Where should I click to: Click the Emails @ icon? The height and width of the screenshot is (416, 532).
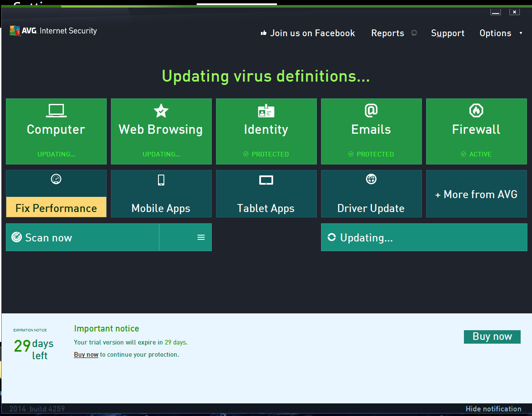tap(371, 111)
